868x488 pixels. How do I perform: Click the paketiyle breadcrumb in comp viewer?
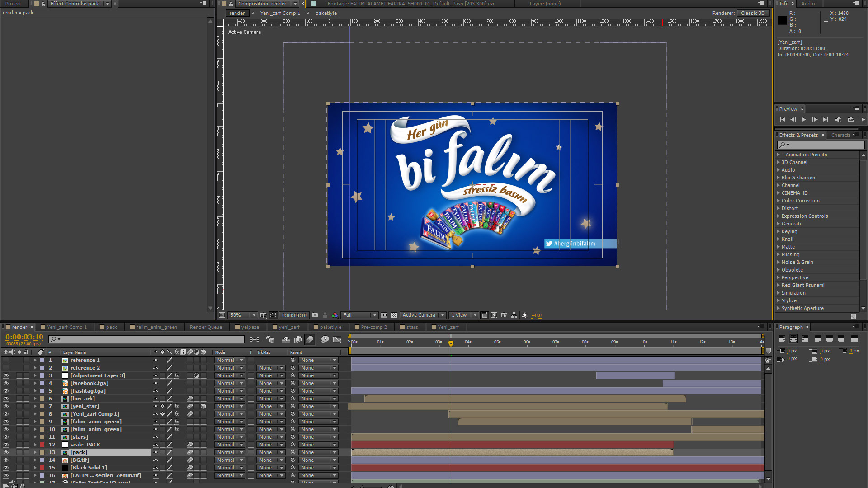(x=326, y=13)
